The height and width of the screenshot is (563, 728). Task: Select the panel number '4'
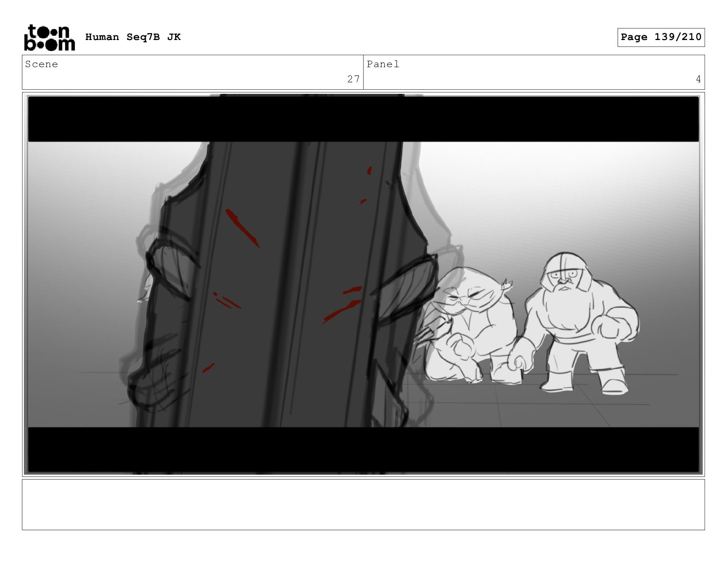(698, 79)
